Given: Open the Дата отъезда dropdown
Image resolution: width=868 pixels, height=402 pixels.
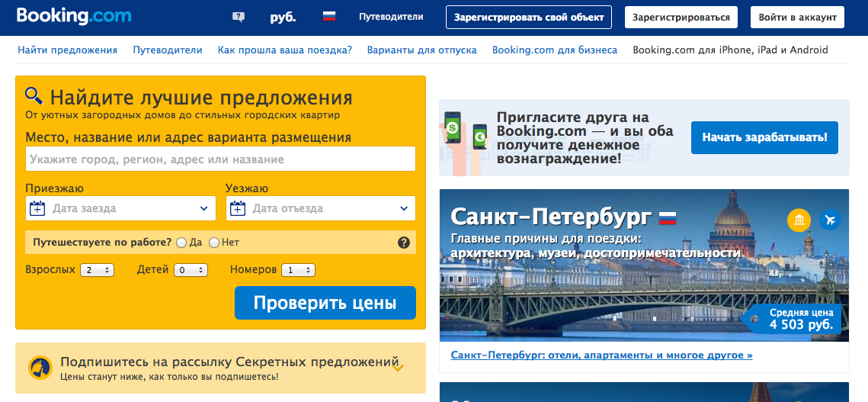Looking at the screenshot, I should (x=321, y=208).
